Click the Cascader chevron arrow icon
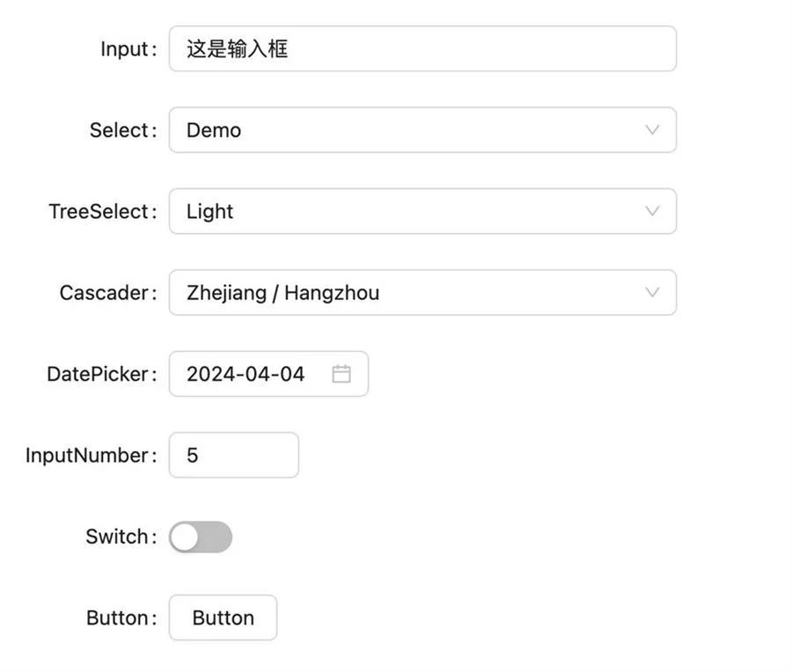The image size is (792, 672). [652, 292]
